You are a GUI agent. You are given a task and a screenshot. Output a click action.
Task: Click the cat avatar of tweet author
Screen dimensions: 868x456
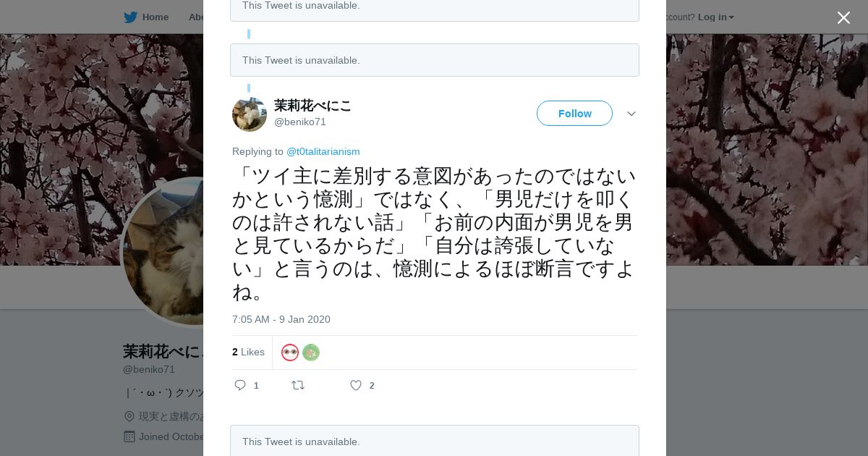(x=250, y=114)
